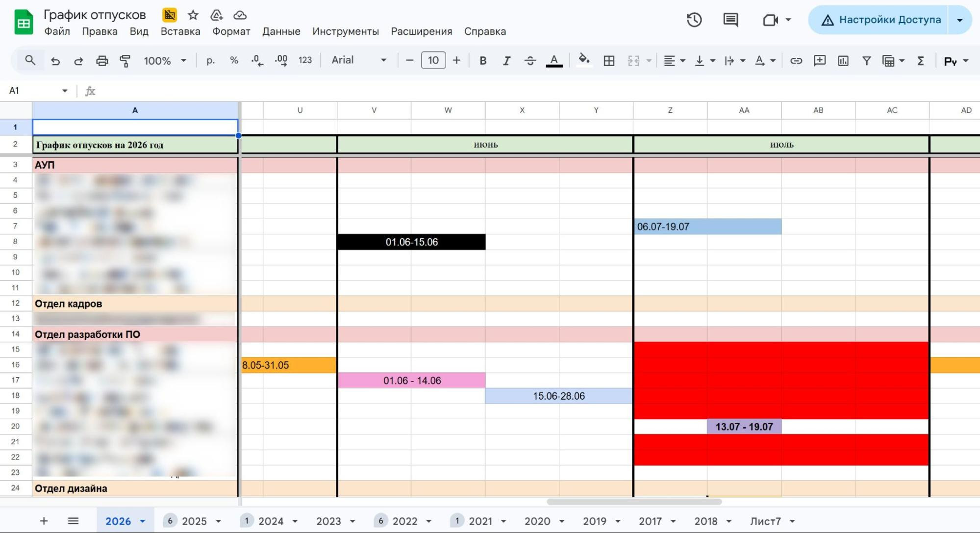Toggle italic text formatting
Image resolution: width=980 pixels, height=533 pixels.
[x=506, y=61]
